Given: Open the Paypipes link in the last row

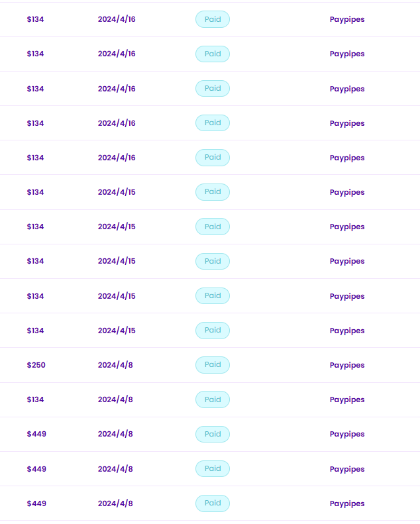Looking at the screenshot, I should point(347,503).
